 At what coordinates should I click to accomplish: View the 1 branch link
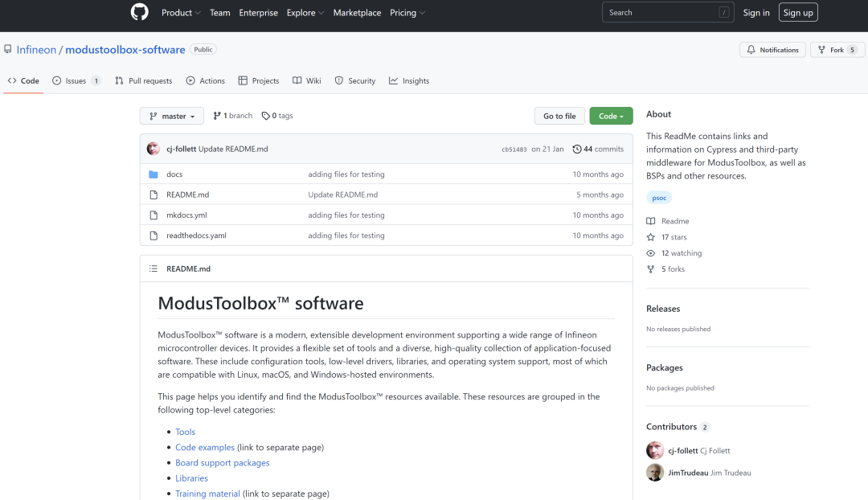pos(233,116)
